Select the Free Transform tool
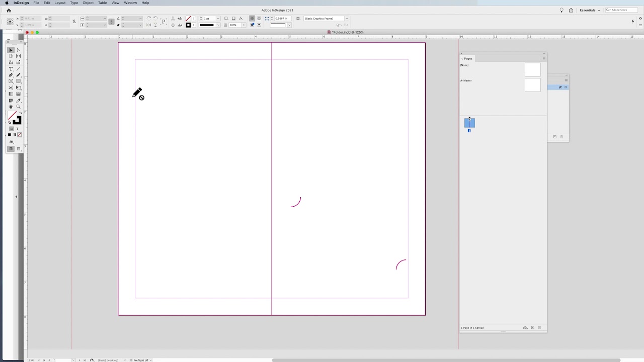 pos(19,87)
